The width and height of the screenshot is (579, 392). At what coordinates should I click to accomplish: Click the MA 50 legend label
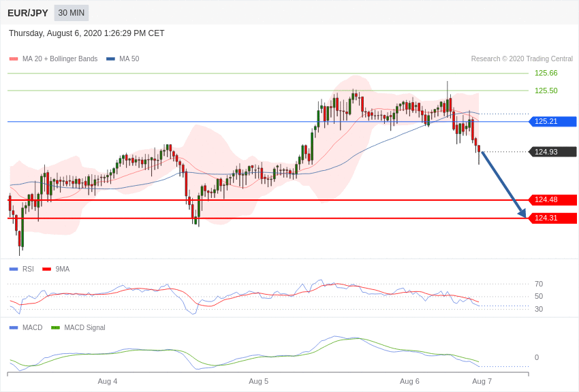[129, 59]
